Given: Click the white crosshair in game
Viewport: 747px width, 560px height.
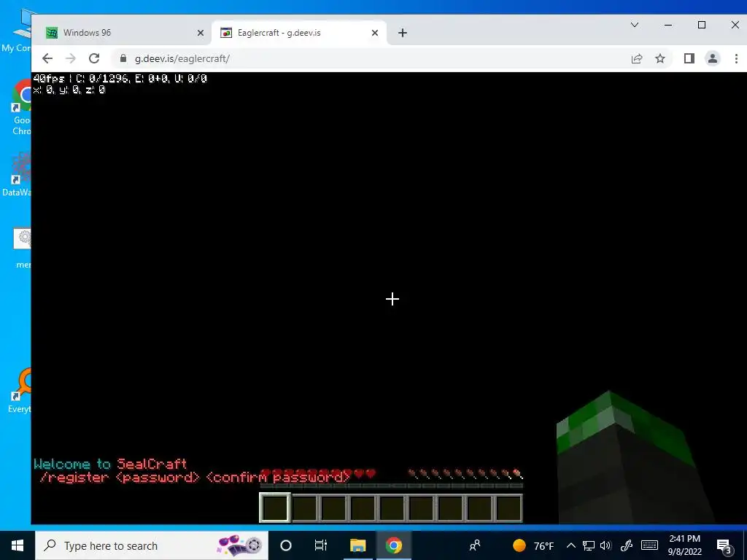Looking at the screenshot, I should 392,299.
